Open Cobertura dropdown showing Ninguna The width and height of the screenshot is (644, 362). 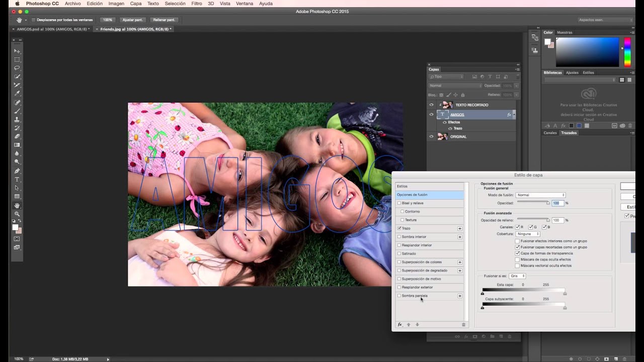point(528,234)
